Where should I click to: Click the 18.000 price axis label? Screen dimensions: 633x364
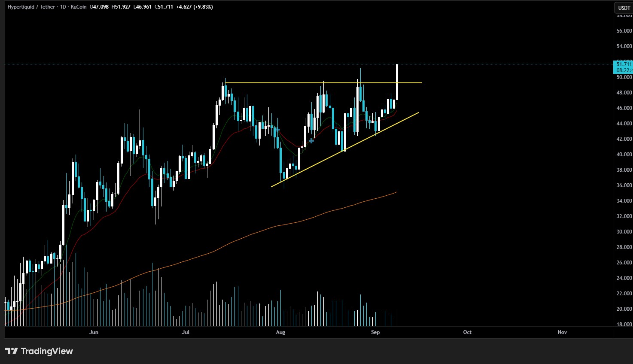pos(624,325)
